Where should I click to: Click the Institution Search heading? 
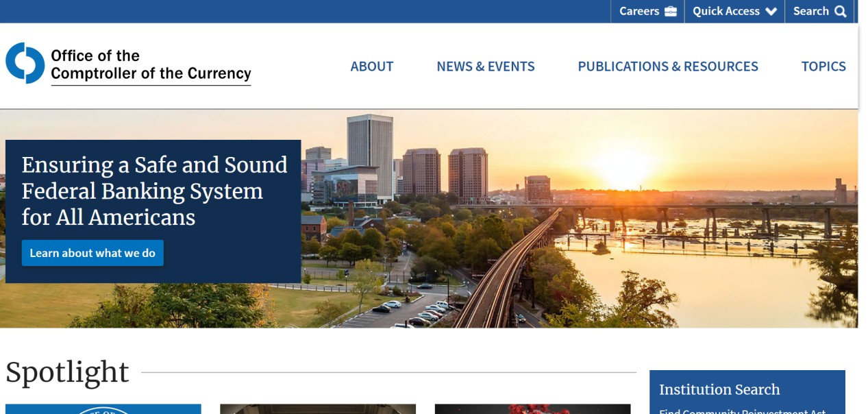click(x=719, y=389)
